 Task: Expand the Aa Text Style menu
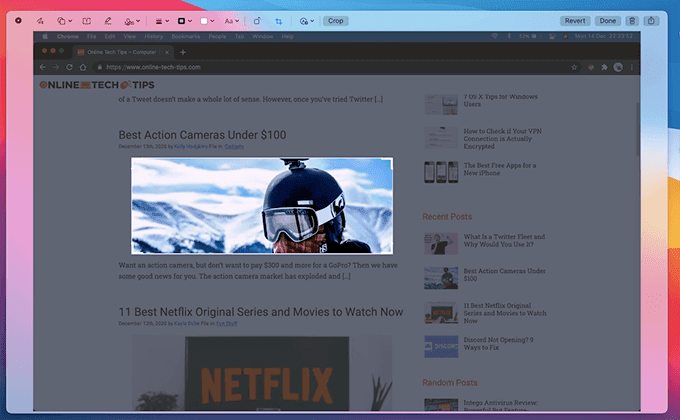[x=231, y=20]
